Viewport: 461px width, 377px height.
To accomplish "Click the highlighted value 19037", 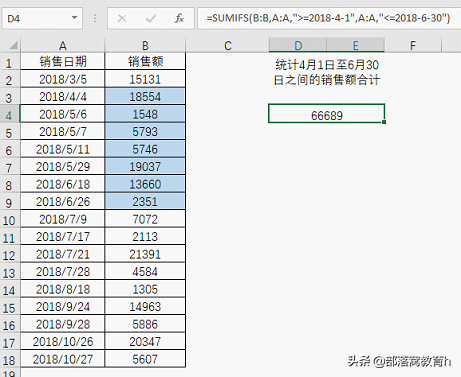I will [x=145, y=167].
